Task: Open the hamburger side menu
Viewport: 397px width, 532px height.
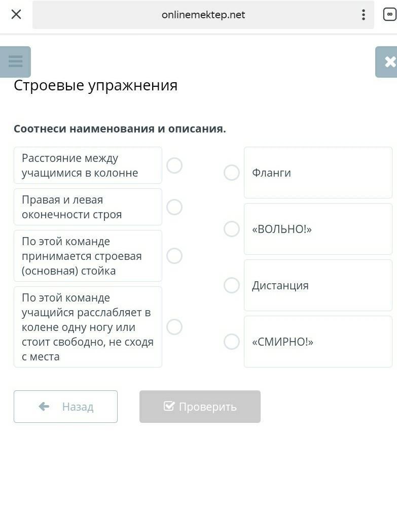Action: [x=16, y=62]
